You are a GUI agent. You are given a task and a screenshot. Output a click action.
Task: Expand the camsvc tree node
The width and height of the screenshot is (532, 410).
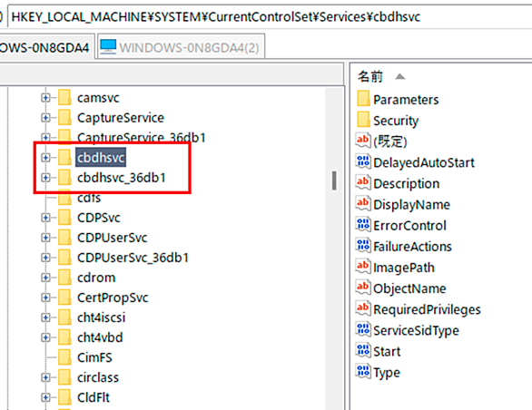tap(45, 98)
